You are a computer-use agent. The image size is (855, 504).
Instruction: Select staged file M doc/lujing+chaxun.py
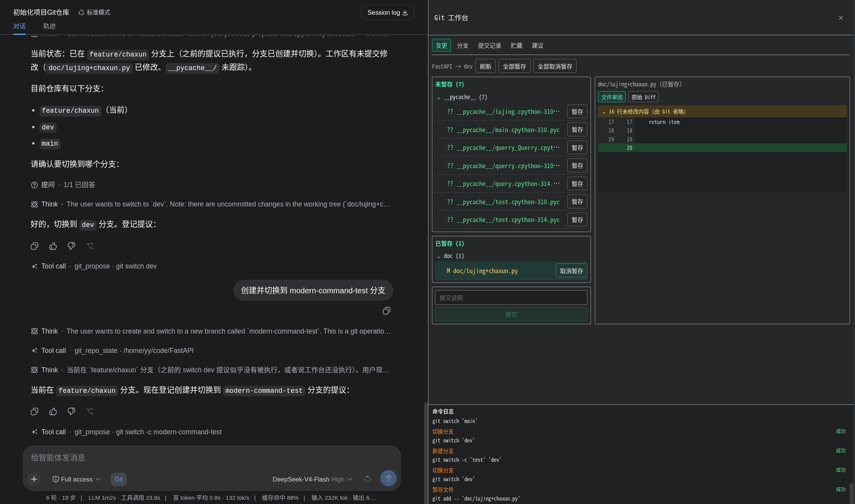tap(482, 271)
